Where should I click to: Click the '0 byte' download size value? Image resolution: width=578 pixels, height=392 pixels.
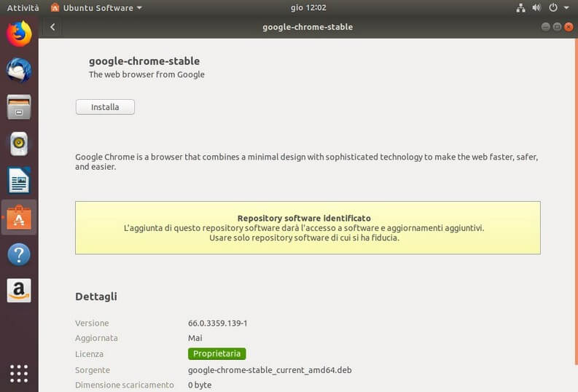(200, 385)
